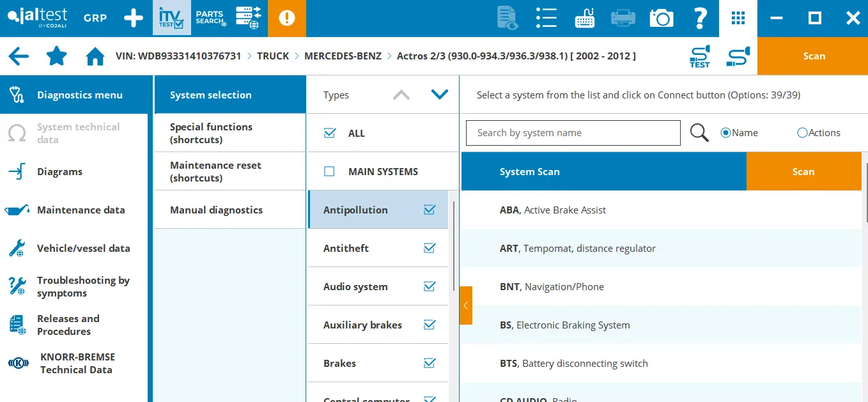Click the stethoscope Diagnostics icon
The image size is (868, 402).
point(17,95)
